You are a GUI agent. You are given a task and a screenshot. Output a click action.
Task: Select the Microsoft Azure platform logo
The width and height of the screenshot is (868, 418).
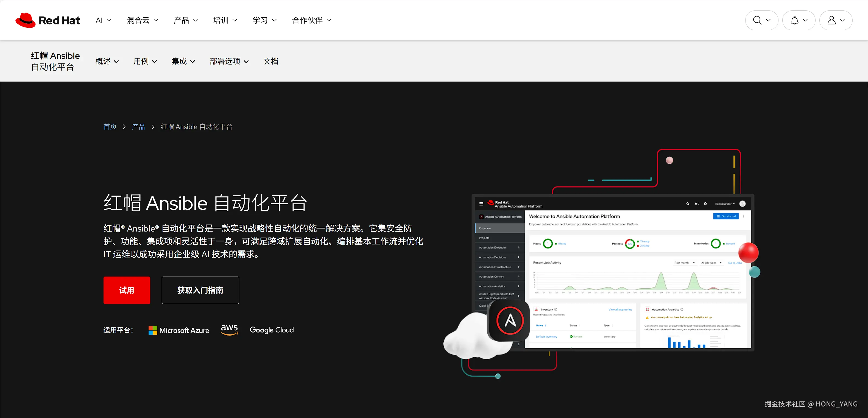[178, 330]
